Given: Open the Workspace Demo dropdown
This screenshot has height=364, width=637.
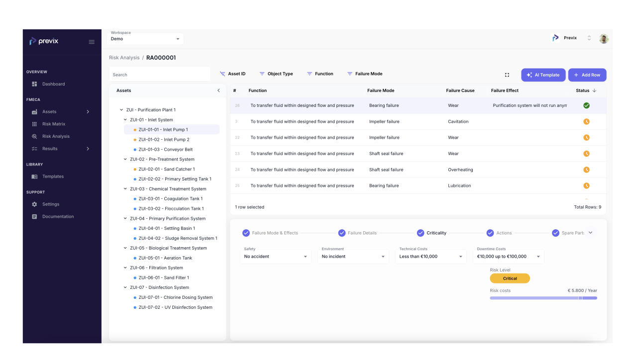Looking at the screenshot, I should click(x=145, y=39).
